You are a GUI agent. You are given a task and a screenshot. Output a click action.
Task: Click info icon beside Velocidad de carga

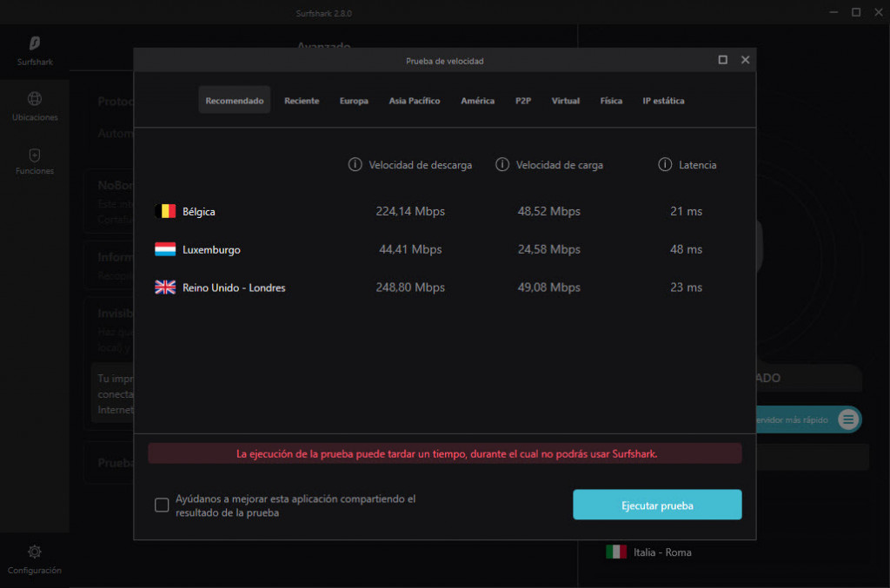tap(502, 164)
